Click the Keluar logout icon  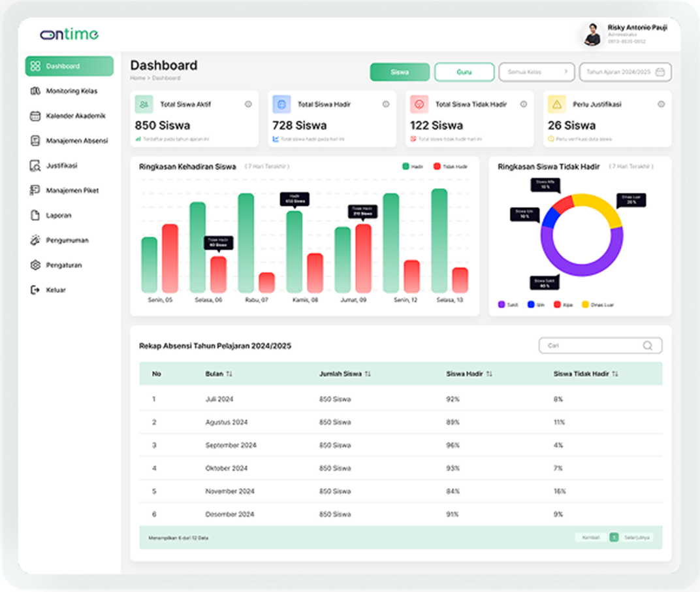tap(35, 290)
